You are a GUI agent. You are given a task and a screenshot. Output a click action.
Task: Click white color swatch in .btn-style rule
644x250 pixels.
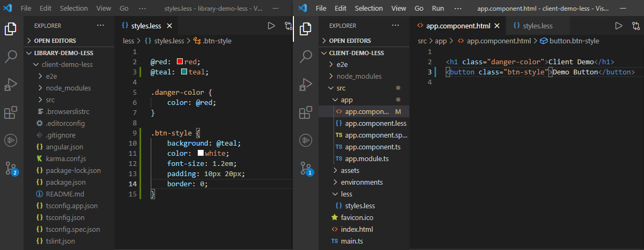point(201,153)
